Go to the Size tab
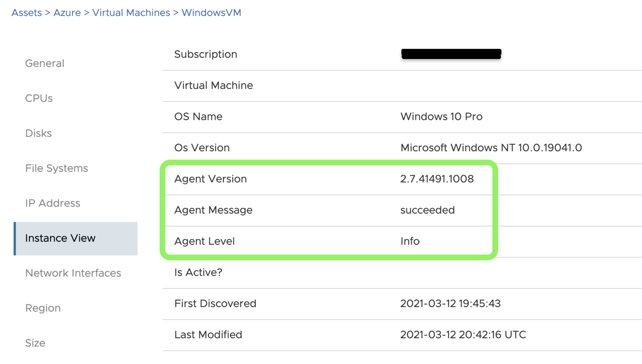The height and width of the screenshot is (364, 642). coord(35,343)
